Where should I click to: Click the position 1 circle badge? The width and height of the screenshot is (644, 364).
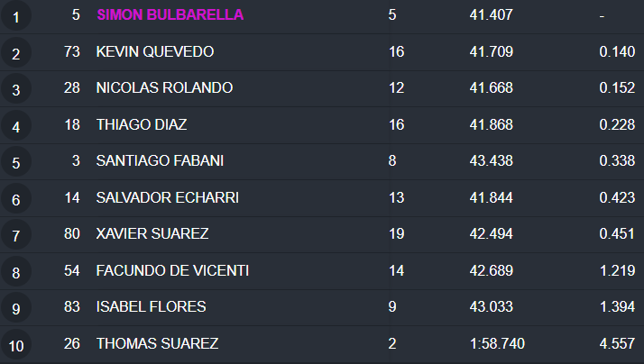tap(15, 17)
